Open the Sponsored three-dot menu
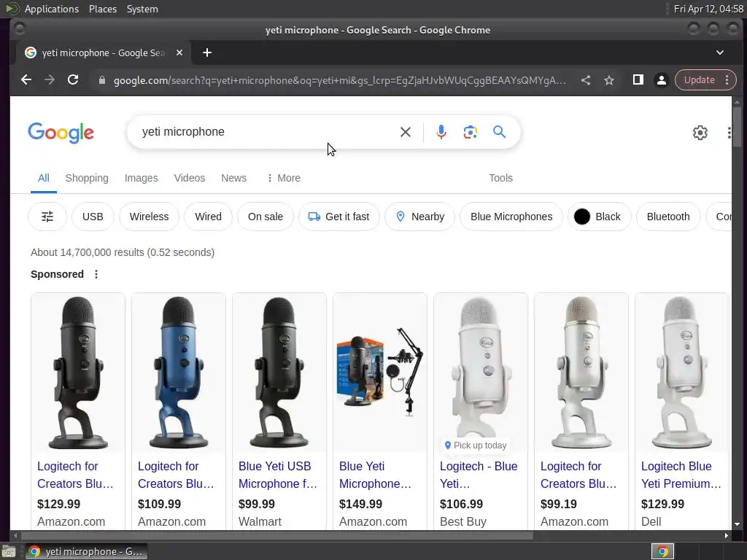The width and height of the screenshot is (747, 560). pyautogui.click(x=96, y=274)
